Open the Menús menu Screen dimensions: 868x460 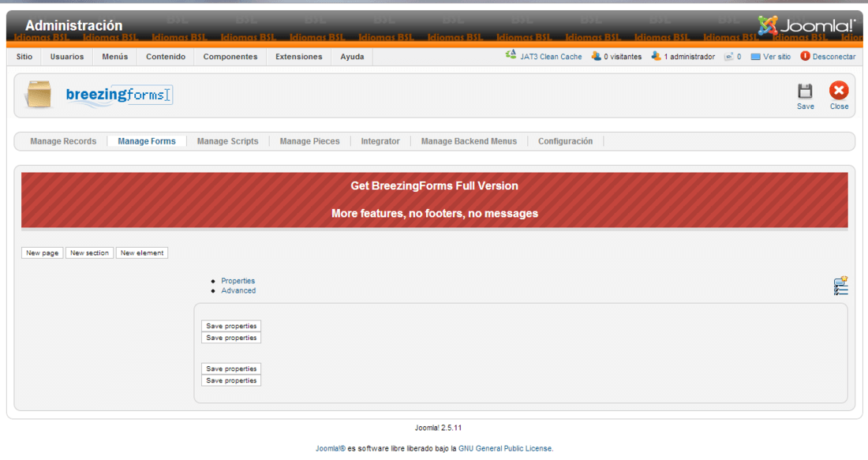pos(115,57)
